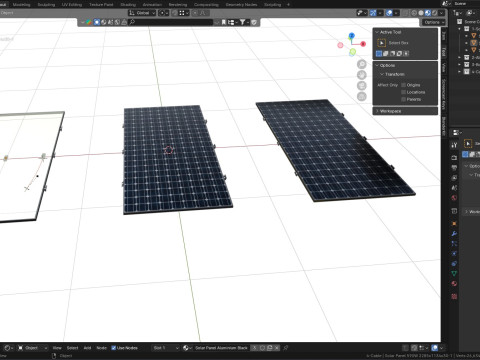Open viewport shading options dropdown
This screenshot has width=480, height=360.
(441, 13)
